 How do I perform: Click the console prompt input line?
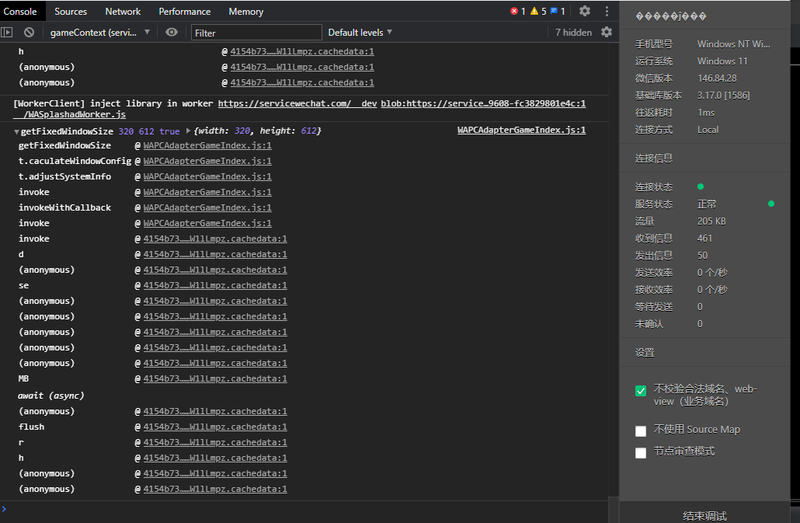(306, 509)
